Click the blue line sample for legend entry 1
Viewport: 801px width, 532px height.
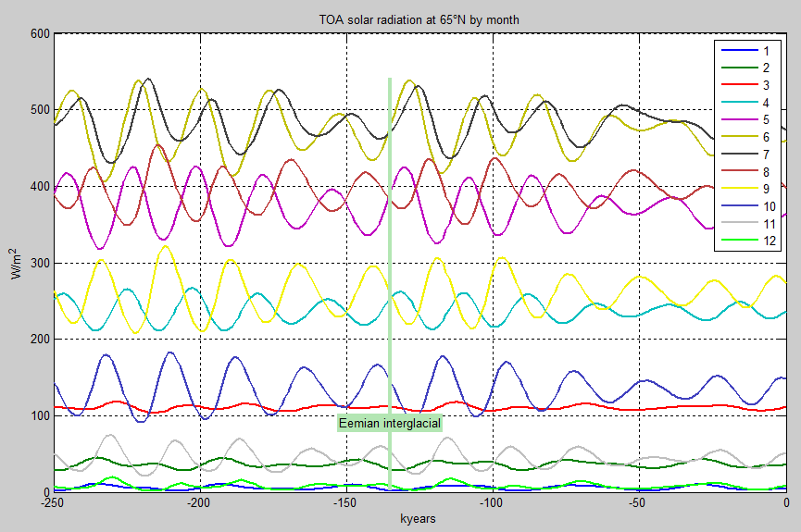tap(738, 51)
